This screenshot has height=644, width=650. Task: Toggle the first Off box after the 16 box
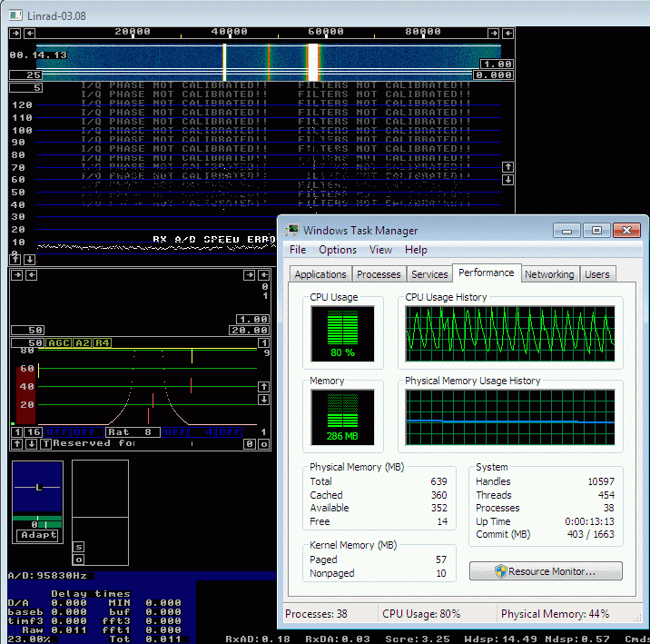pos(57,432)
